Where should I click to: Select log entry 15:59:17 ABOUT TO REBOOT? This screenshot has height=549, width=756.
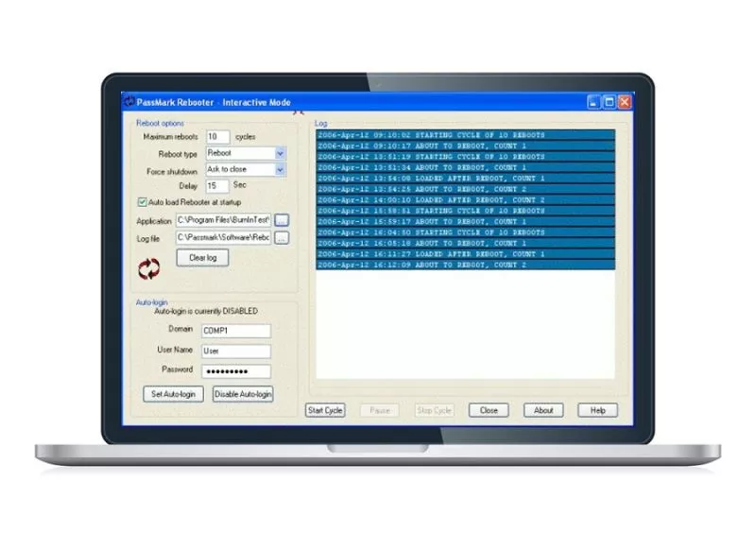coord(466,222)
